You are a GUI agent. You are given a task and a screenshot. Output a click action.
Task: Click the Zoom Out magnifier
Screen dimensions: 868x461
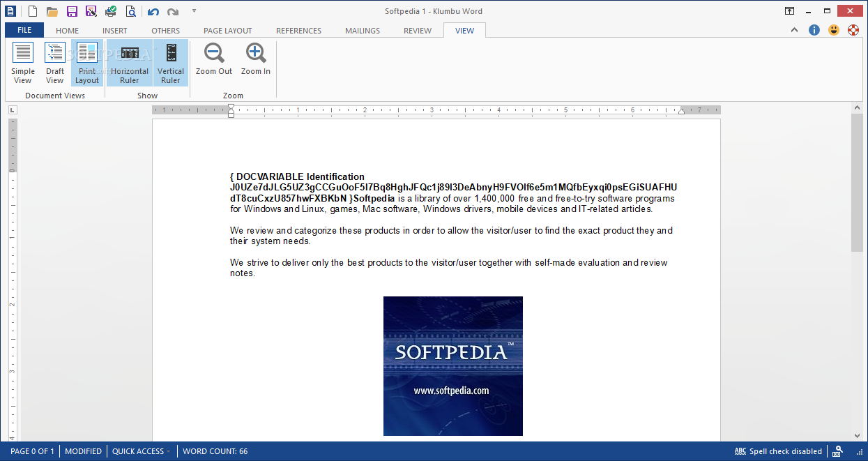tap(214, 59)
